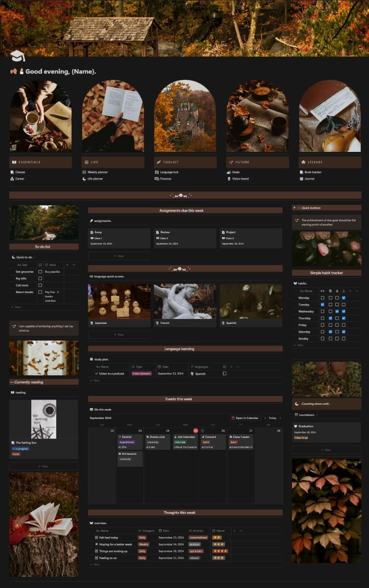Click the Vision board page icon
This screenshot has width=369, height=588.
229,179
